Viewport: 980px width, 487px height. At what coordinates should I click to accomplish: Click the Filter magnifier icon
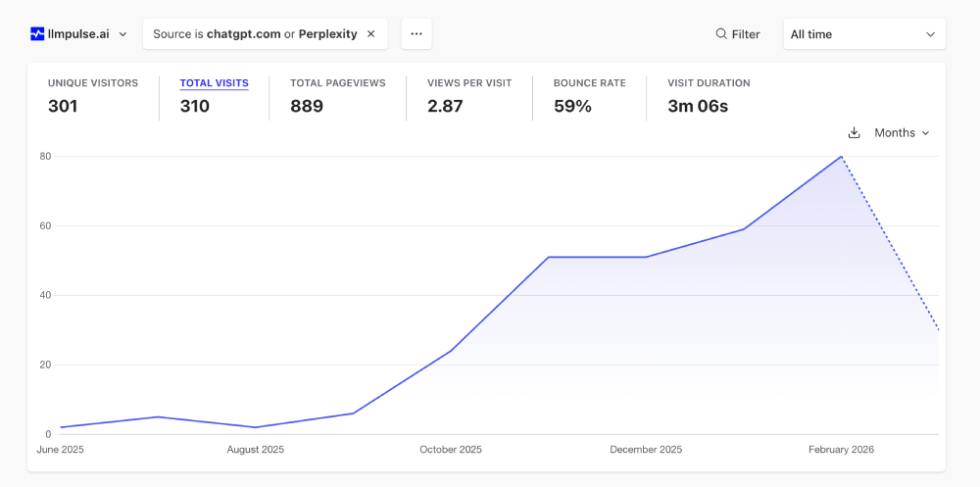click(x=721, y=34)
